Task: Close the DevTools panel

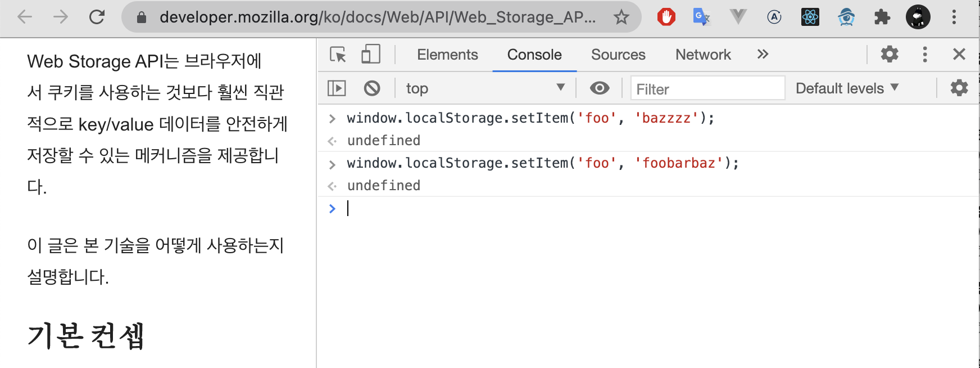Action: click(959, 54)
